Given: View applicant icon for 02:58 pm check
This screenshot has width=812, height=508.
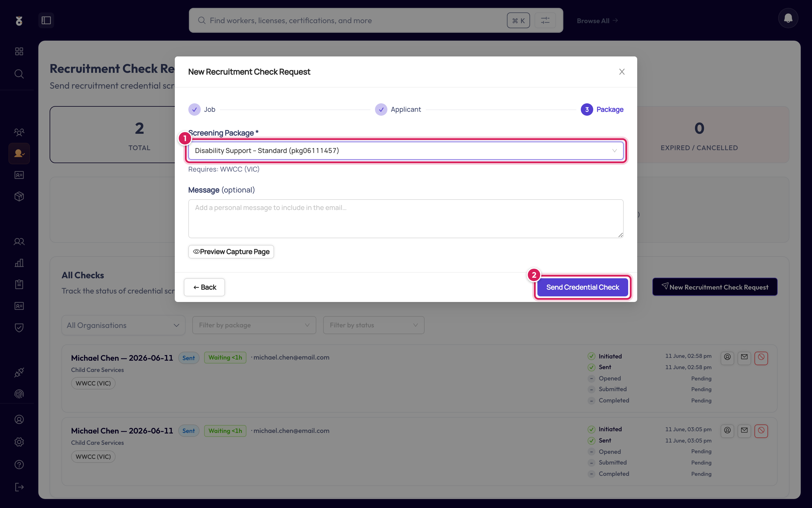Looking at the screenshot, I should 727,358.
